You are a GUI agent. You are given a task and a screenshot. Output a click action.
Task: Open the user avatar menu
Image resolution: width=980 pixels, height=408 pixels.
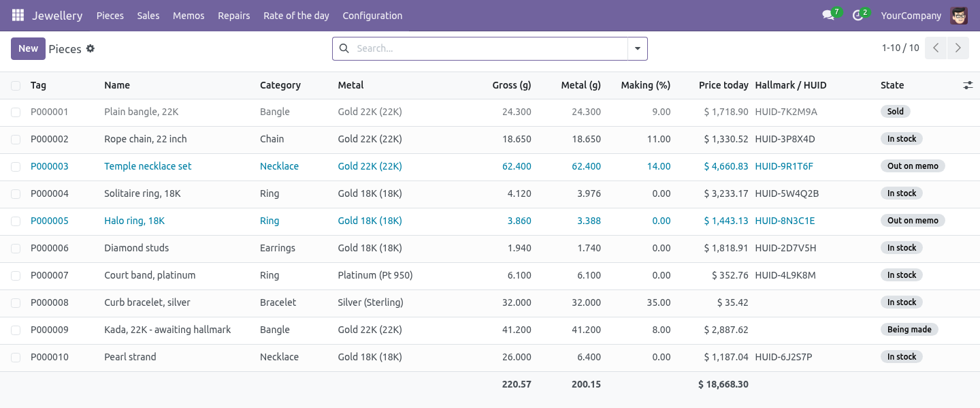click(959, 15)
